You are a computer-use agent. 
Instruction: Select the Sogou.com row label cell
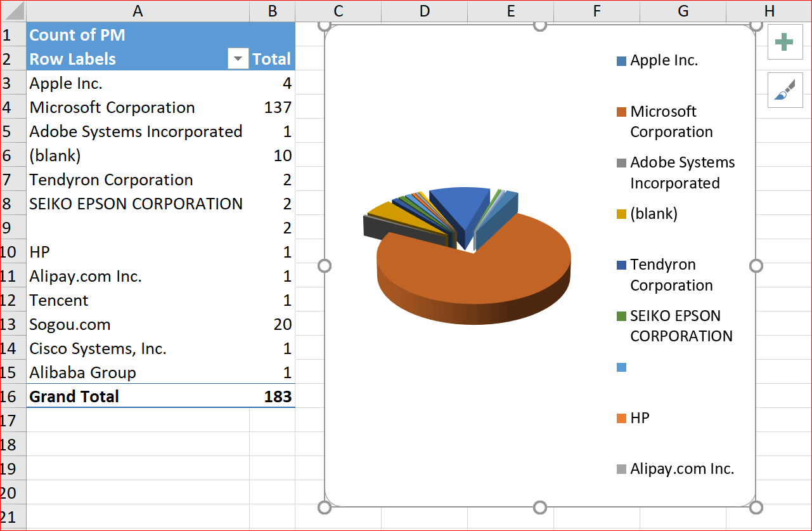(138, 324)
